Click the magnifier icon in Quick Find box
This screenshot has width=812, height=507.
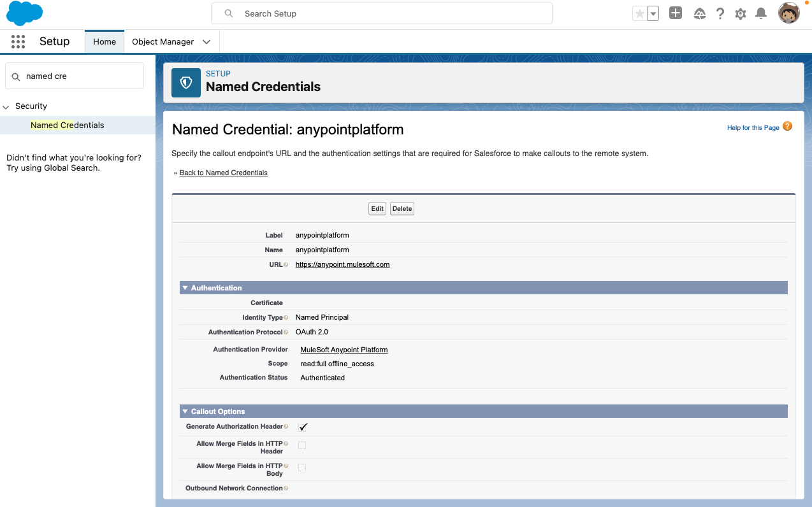click(x=16, y=76)
